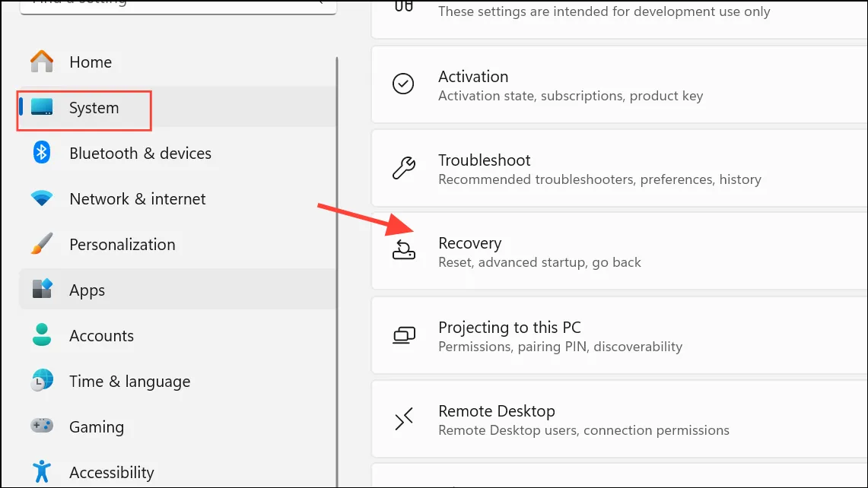Click the Gaming controller icon
Screen dimensions: 868x488
coord(42,426)
